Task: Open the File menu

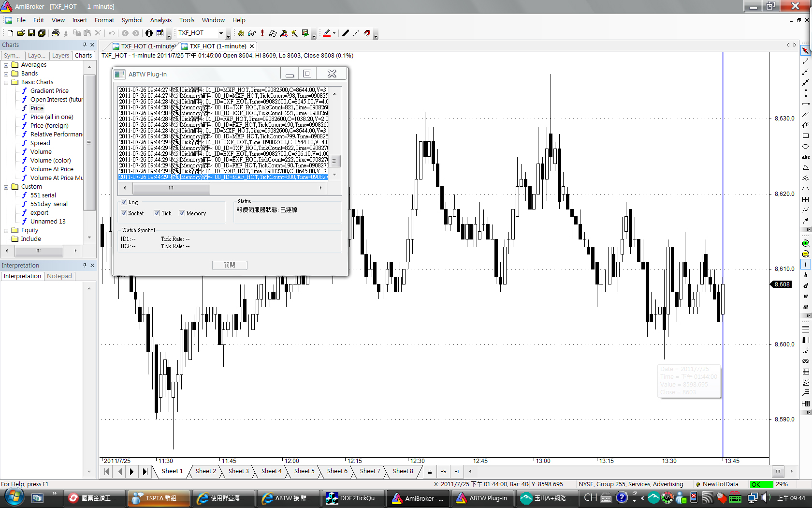Action: click(21, 20)
